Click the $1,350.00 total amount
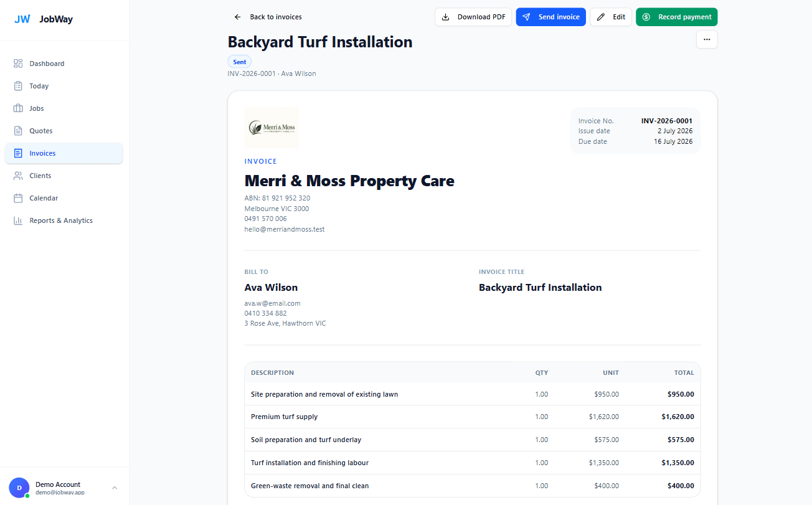 point(678,463)
